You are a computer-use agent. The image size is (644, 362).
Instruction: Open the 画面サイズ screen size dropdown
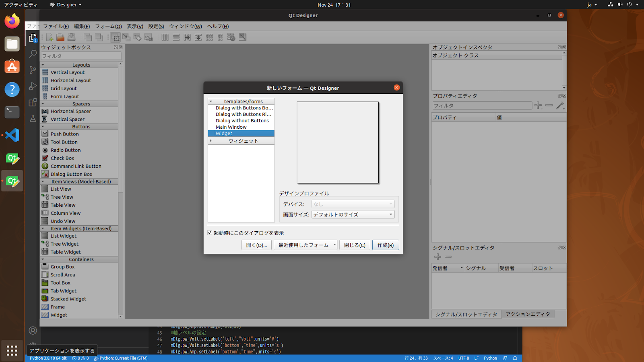coord(353,214)
